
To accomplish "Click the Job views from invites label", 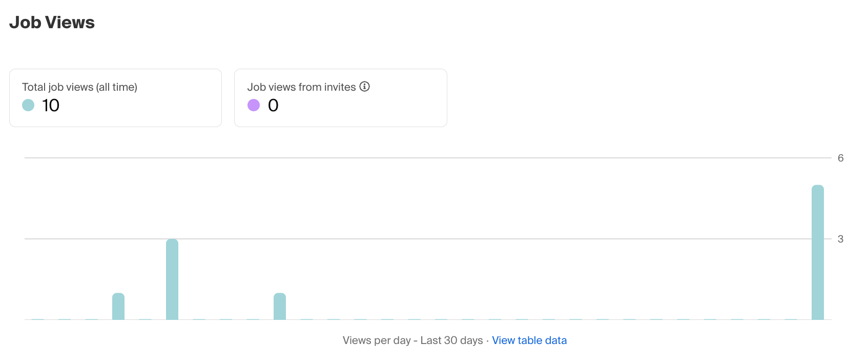I will point(301,87).
